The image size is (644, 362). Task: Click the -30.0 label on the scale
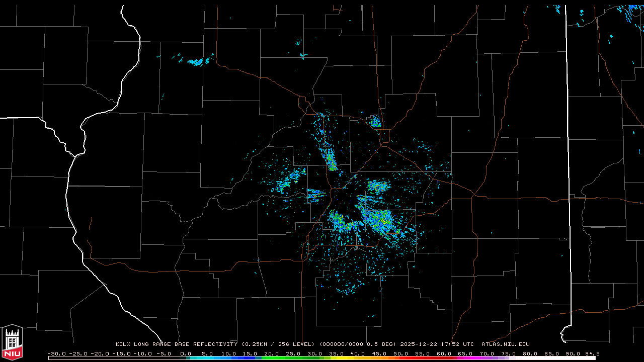pos(56,353)
